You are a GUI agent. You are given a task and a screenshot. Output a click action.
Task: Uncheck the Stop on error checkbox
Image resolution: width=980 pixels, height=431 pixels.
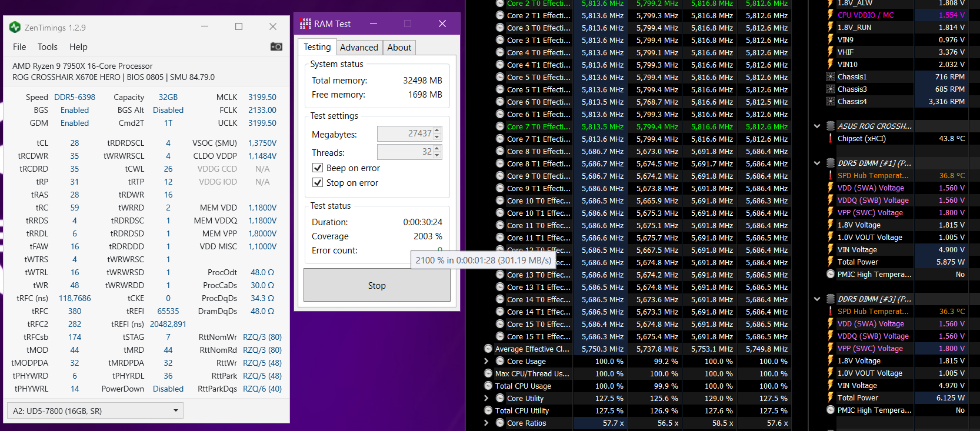coord(318,183)
